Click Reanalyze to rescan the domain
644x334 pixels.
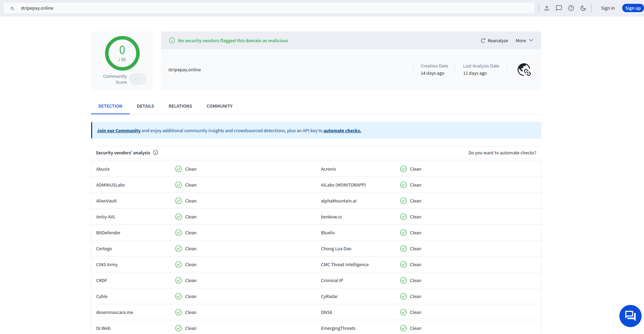coord(494,40)
